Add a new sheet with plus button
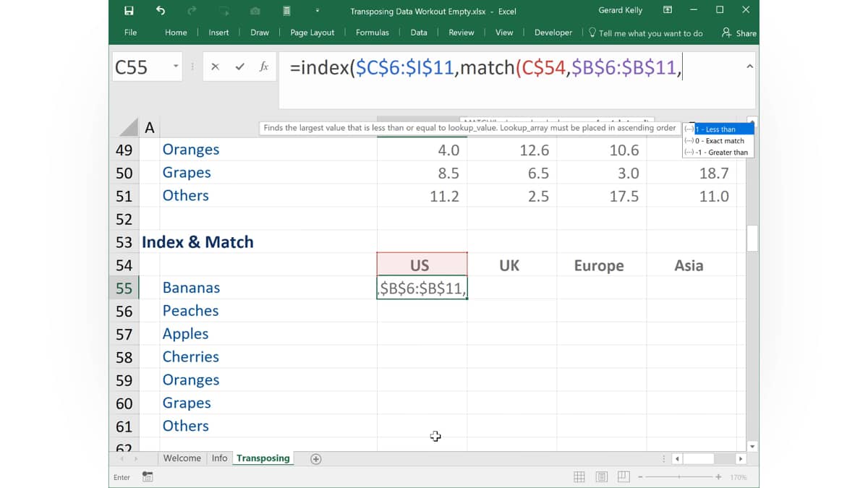Screen dimensions: 868x488 click(315, 458)
